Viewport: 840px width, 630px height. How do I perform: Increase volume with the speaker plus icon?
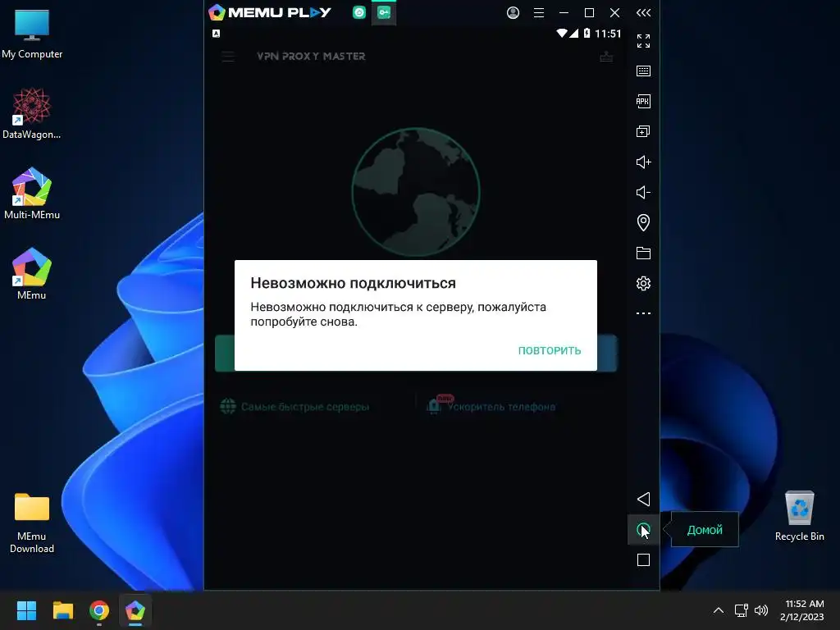tap(643, 162)
